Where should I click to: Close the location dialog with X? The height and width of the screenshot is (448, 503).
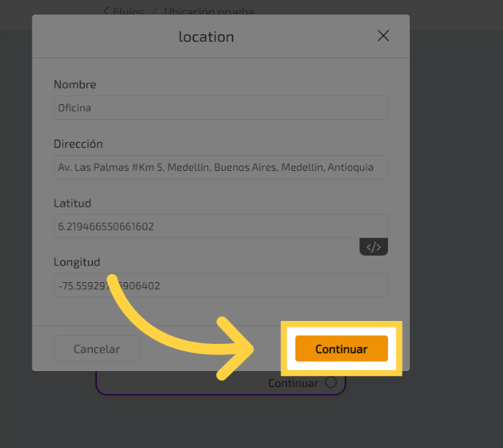tap(383, 36)
